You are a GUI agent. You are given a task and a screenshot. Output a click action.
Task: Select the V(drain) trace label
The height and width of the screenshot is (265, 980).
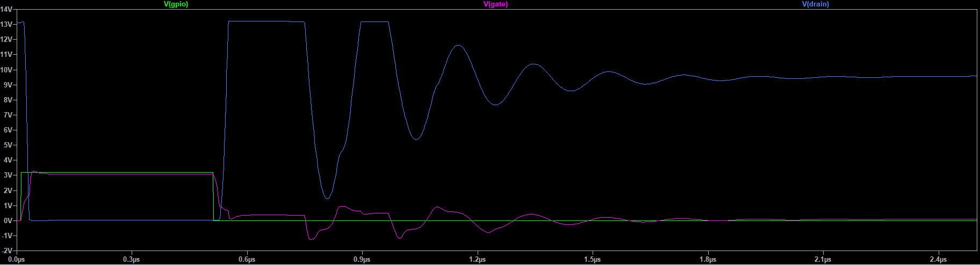(815, 4)
